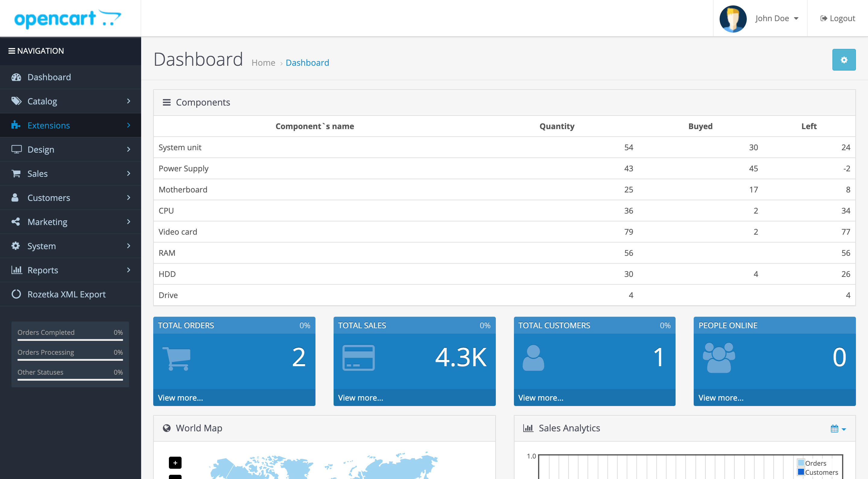Open the Dashboard sidebar menu item
The image size is (868, 479).
[71, 77]
